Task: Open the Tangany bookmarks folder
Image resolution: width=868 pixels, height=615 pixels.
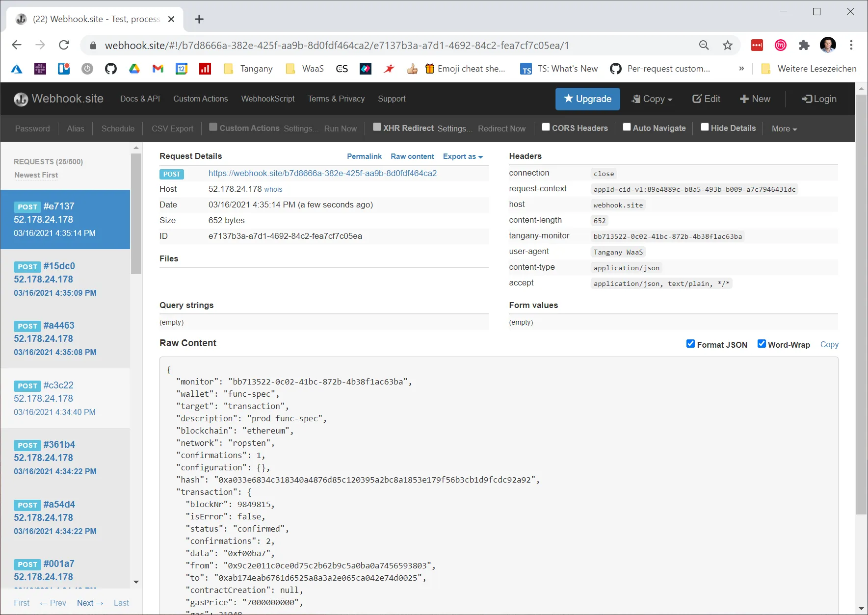Action: tap(248, 69)
